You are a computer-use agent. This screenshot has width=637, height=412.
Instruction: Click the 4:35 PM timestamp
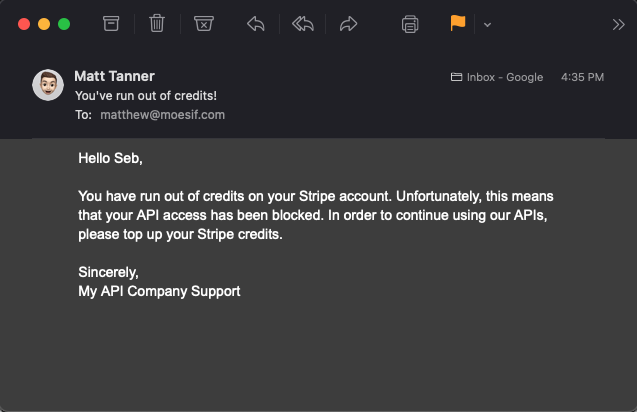(x=582, y=77)
